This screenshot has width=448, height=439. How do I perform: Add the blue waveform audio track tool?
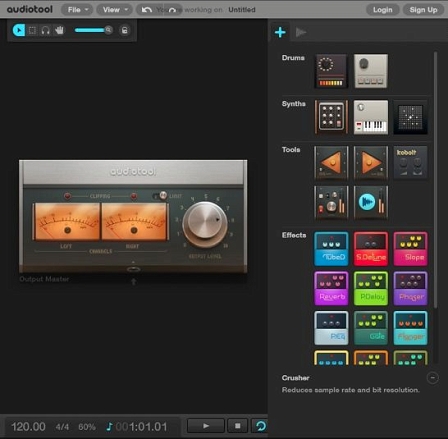coord(371,202)
